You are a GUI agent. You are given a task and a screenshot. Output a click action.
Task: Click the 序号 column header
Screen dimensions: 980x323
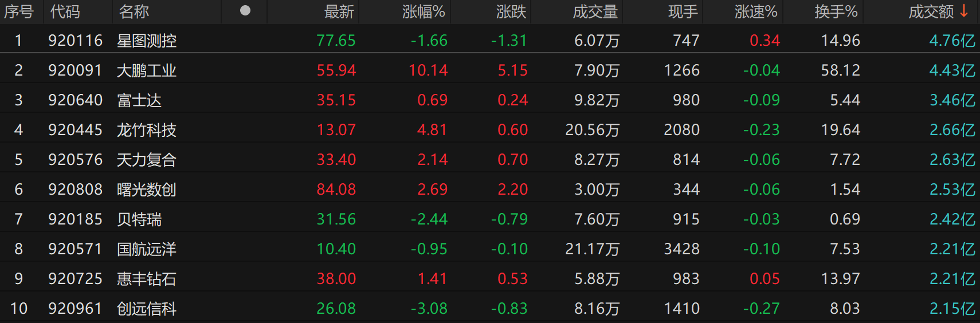pos(19,11)
